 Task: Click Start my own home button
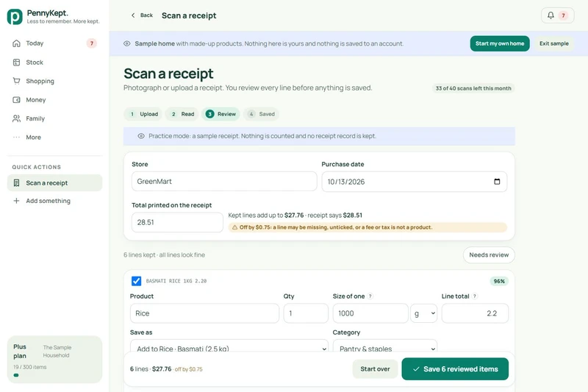point(500,43)
